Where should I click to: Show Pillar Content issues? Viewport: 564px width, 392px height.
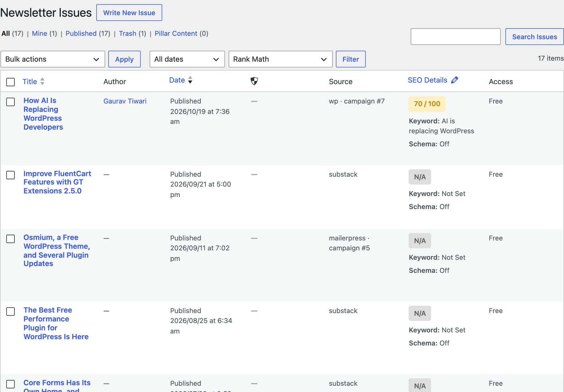coord(176,33)
